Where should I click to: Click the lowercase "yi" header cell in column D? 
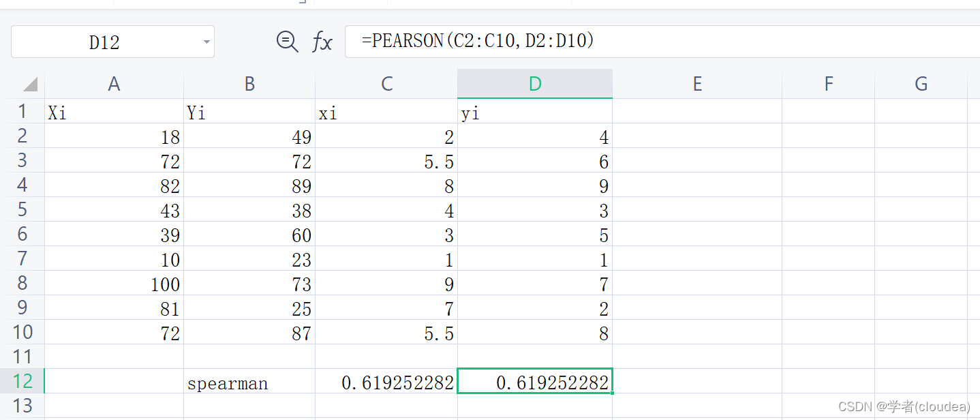535,111
